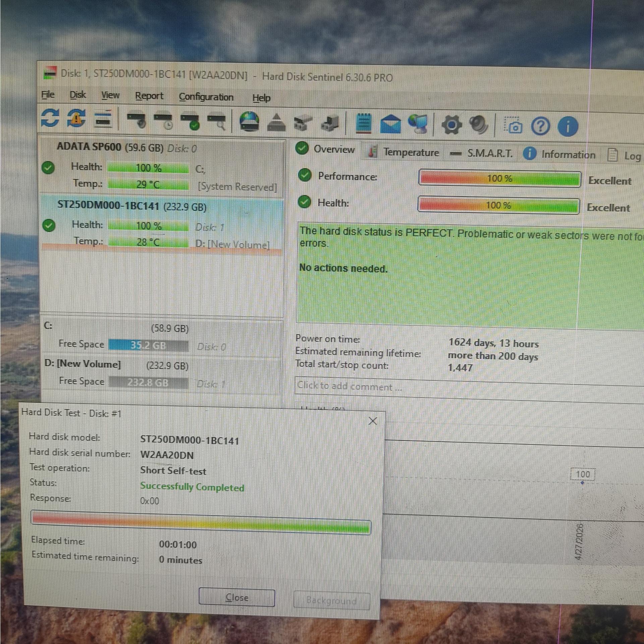Click the globe over disk toolbar icon
The image size is (644, 644).
[249, 122]
